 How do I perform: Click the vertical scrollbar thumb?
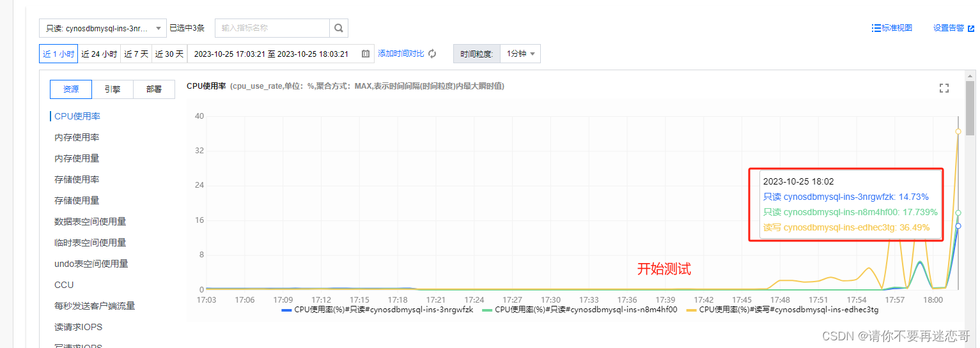tap(970, 109)
